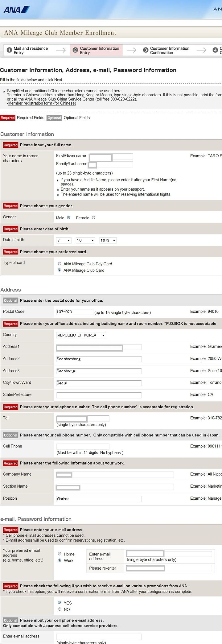The image size is (222, 644).
Task: Click the Enter e-mail address field
Action: pos(169,553)
